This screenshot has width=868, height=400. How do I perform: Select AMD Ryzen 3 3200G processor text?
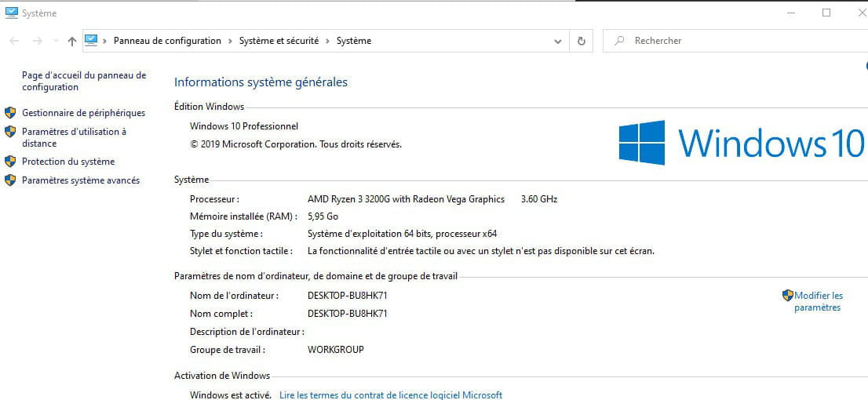(407, 199)
